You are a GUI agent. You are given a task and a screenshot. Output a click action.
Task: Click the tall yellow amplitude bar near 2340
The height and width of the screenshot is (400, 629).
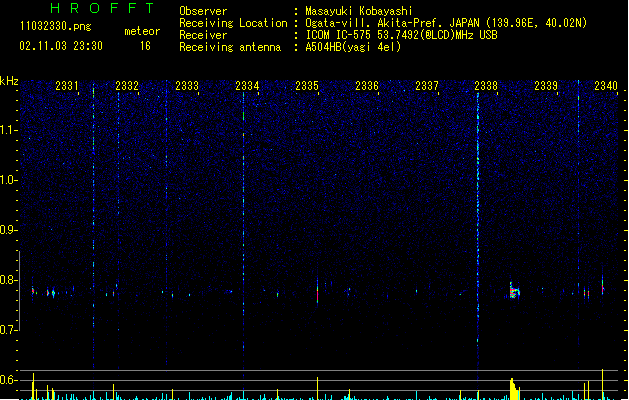pyautogui.click(x=603, y=384)
